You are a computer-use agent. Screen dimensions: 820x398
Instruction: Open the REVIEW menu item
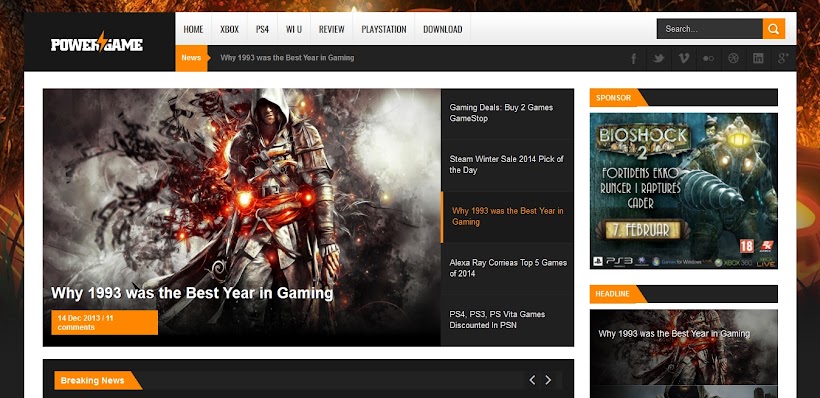332,29
